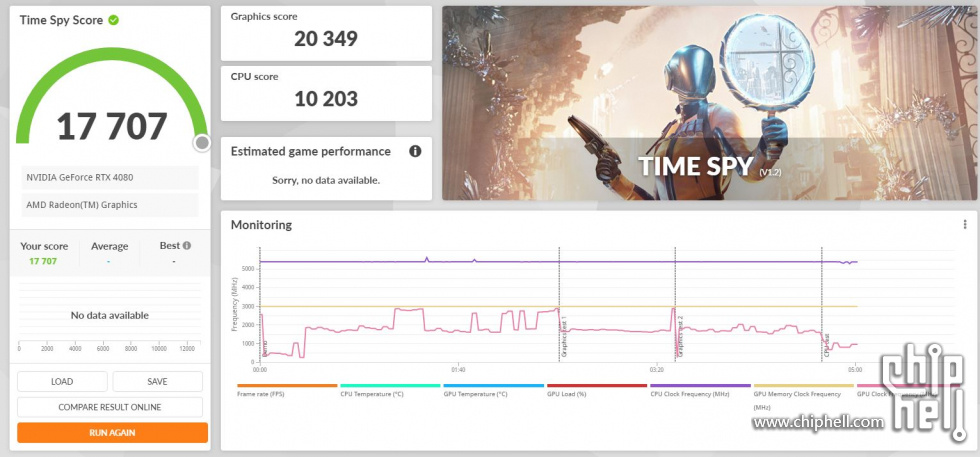Click the Estimated game performance heading
This screenshot has width=980, height=457.
tap(311, 151)
